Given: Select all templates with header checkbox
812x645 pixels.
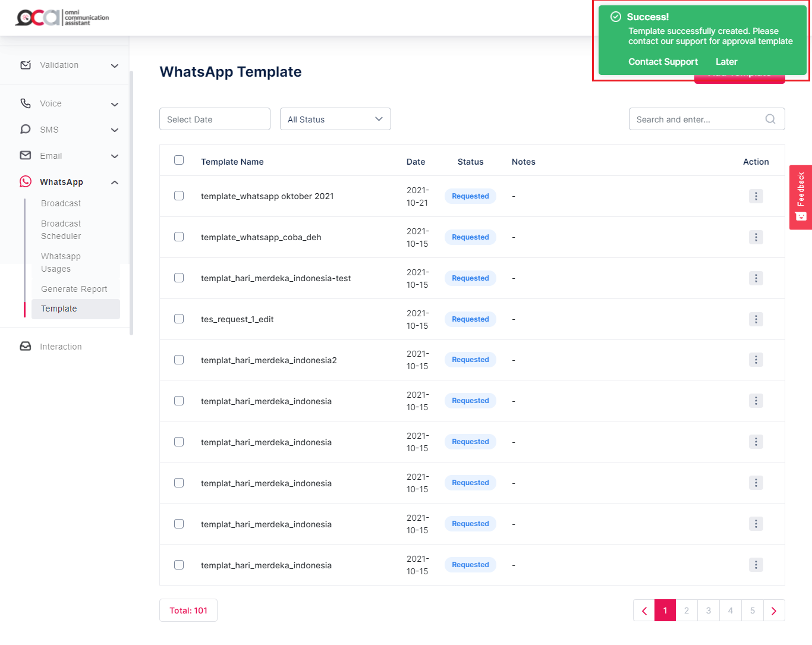Looking at the screenshot, I should 179,161.
